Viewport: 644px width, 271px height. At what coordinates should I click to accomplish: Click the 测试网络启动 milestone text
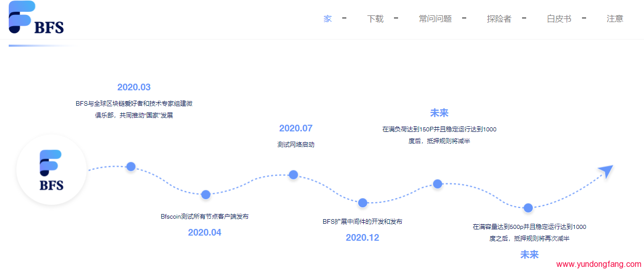pos(296,145)
